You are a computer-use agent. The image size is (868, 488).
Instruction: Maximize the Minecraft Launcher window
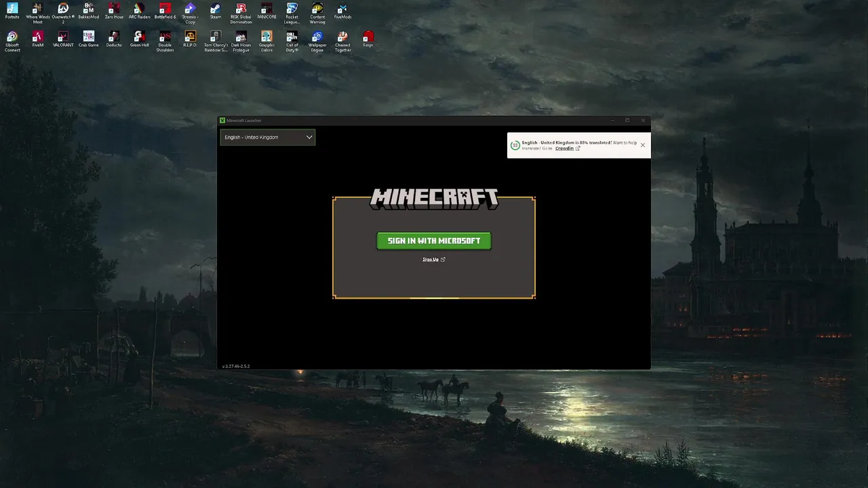[627, 121]
